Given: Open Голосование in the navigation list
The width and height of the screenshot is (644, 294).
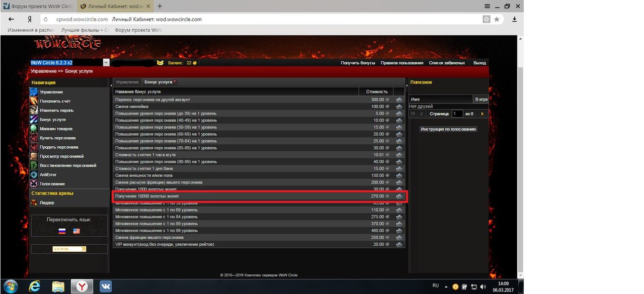Looking at the screenshot, I should click(52, 184).
